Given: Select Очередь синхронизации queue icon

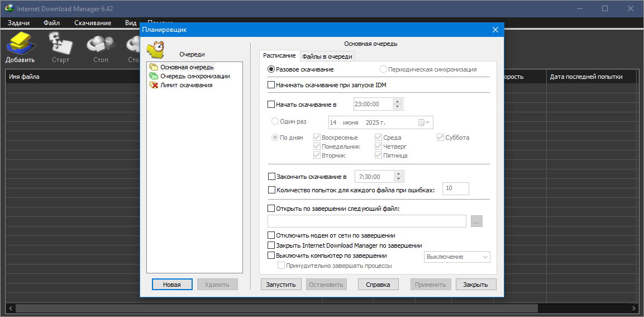Looking at the screenshot, I should tap(154, 76).
